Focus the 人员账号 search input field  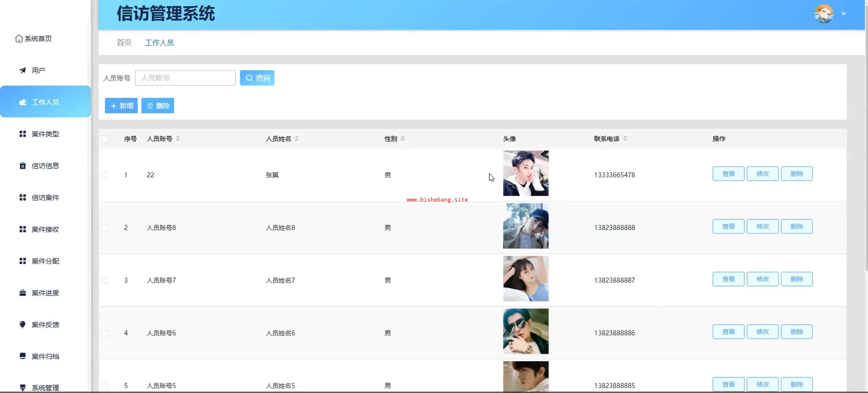click(x=185, y=78)
